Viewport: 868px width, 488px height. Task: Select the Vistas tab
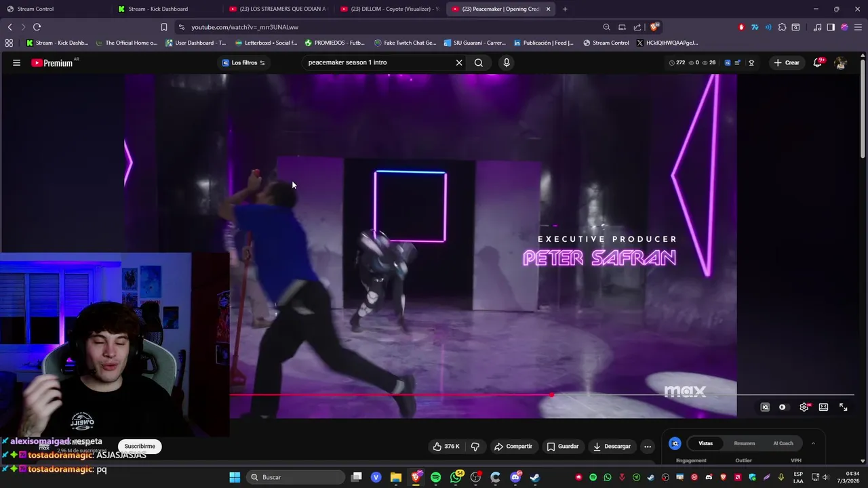(x=706, y=443)
